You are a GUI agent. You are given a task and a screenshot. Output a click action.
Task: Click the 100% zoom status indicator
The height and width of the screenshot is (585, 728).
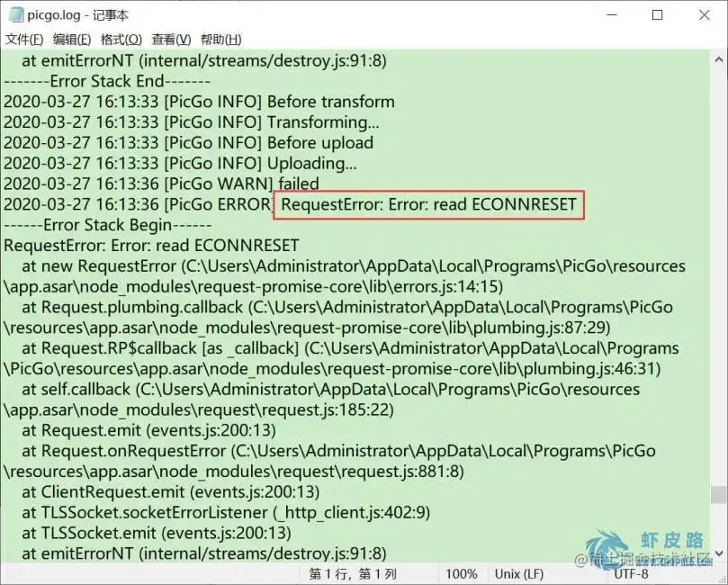[x=462, y=574]
